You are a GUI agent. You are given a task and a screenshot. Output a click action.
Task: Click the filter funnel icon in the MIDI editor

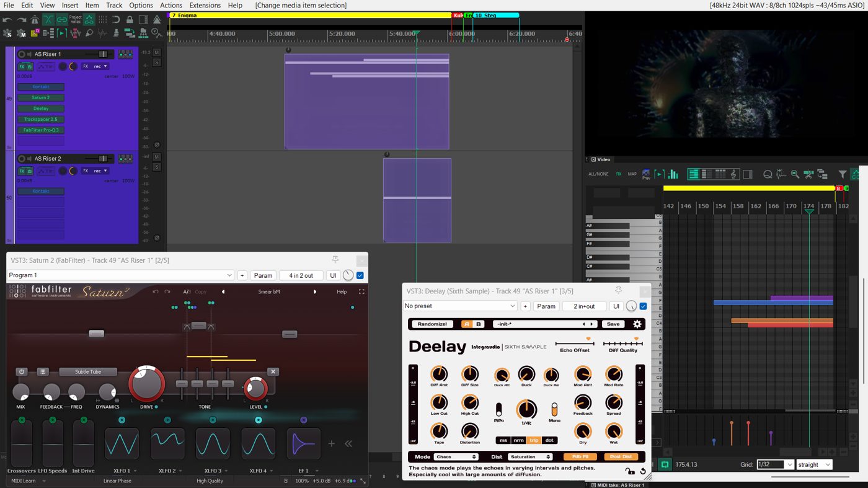pos(842,174)
